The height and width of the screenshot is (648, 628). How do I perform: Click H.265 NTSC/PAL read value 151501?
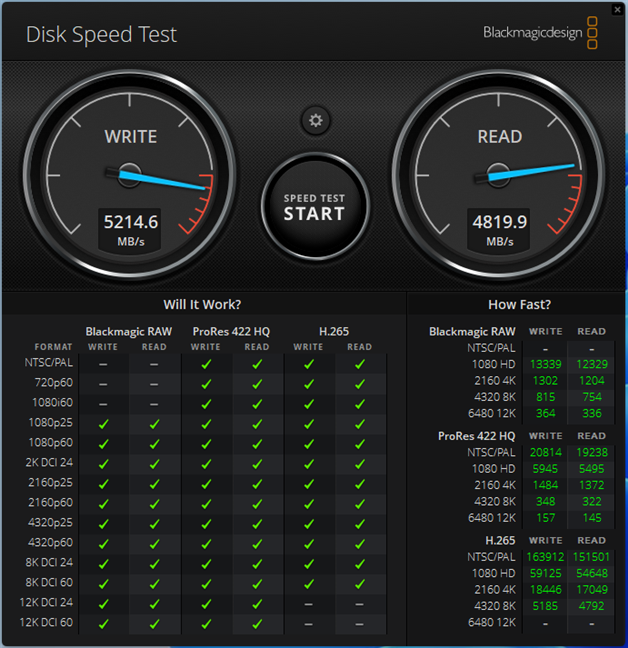tap(591, 557)
